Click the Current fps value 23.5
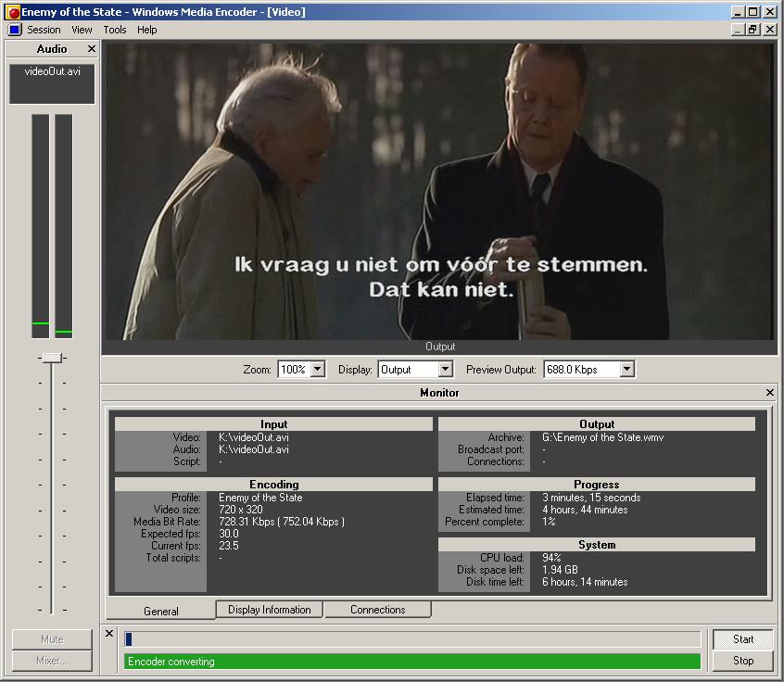Image resolution: width=784 pixels, height=682 pixels. point(229,546)
